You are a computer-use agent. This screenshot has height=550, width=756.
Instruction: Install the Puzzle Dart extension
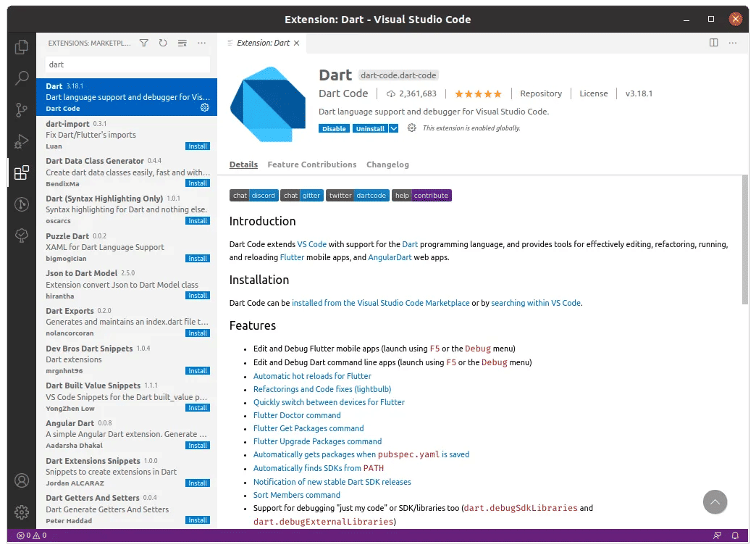click(198, 259)
